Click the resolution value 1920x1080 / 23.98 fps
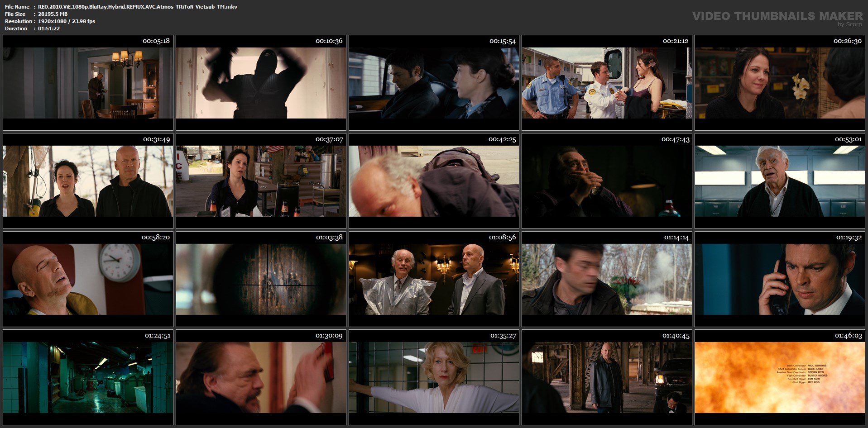Image resolution: width=868 pixels, height=428 pixels. (67, 21)
